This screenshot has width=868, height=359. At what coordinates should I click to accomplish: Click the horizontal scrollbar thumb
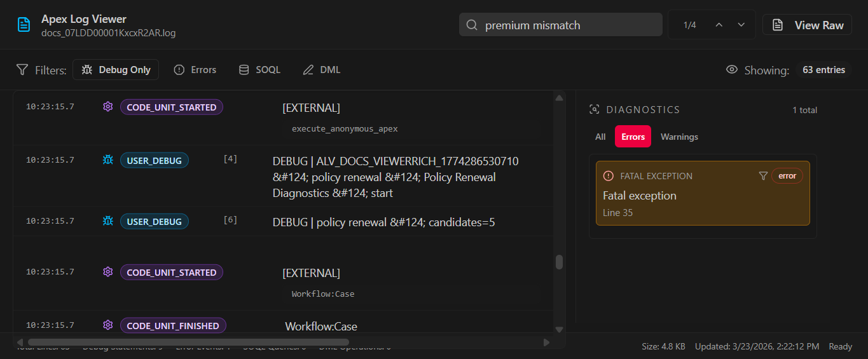(188, 342)
